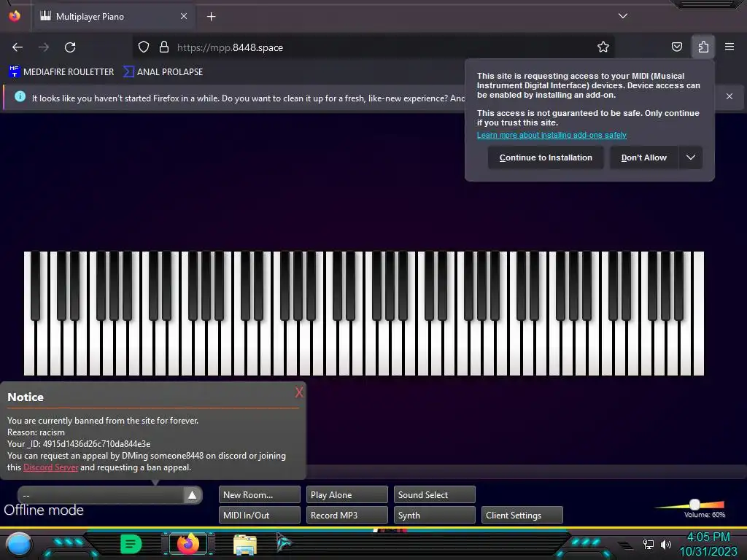Click the info icon in notification bar
747x560 pixels.
coord(20,97)
